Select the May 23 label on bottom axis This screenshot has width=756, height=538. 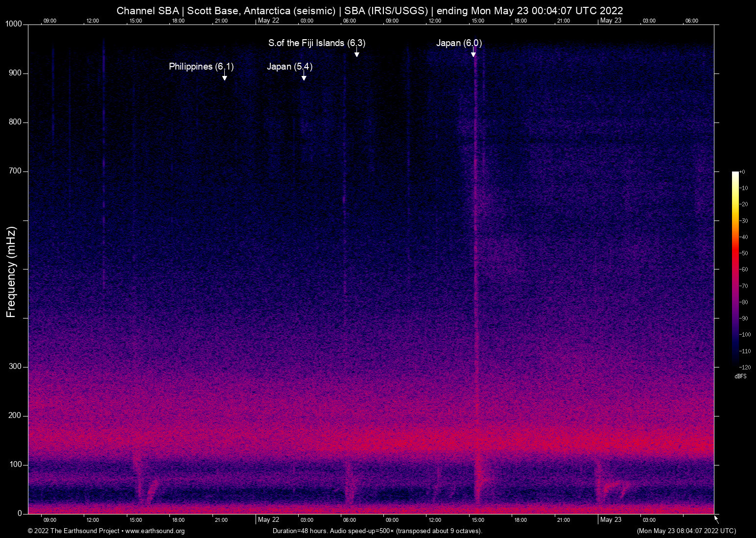click(x=611, y=520)
